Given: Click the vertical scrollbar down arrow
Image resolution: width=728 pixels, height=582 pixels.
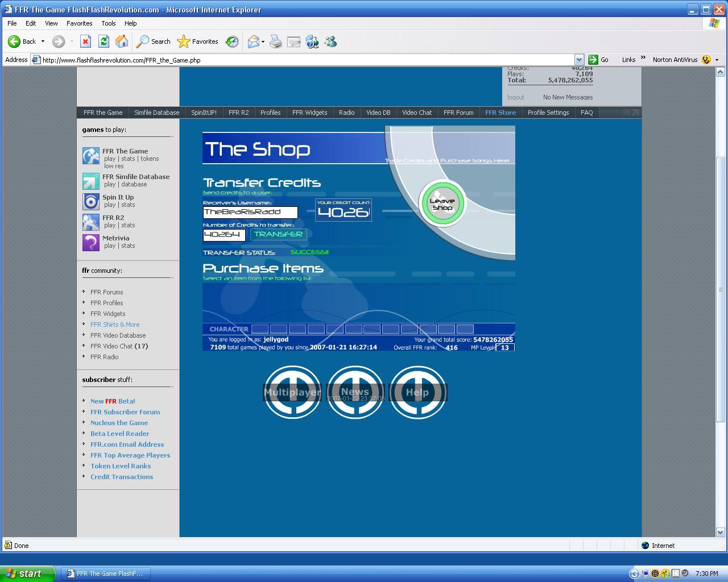Looking at the screenshot, I should 720,533.
